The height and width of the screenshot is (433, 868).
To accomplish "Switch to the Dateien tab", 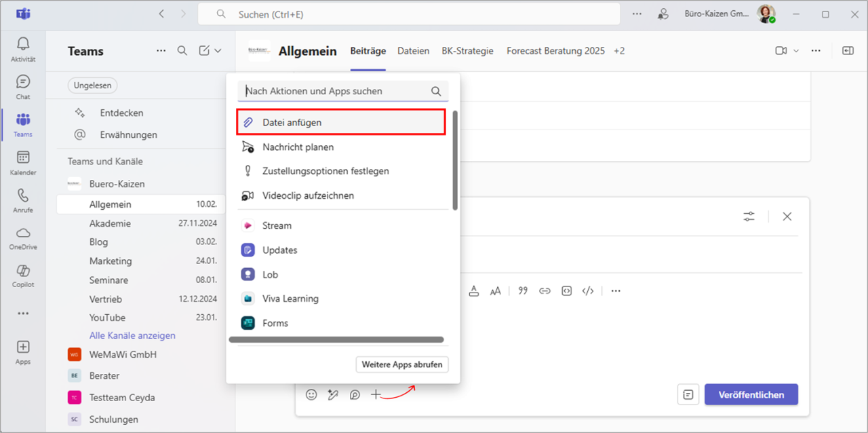I will click(x=413, y=50).
